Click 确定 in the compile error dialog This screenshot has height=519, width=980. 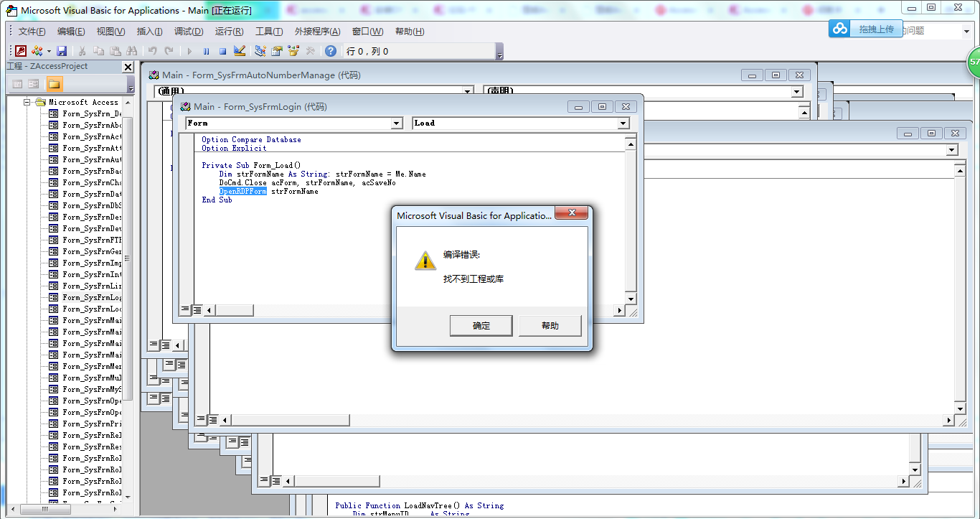pos(481,325)
